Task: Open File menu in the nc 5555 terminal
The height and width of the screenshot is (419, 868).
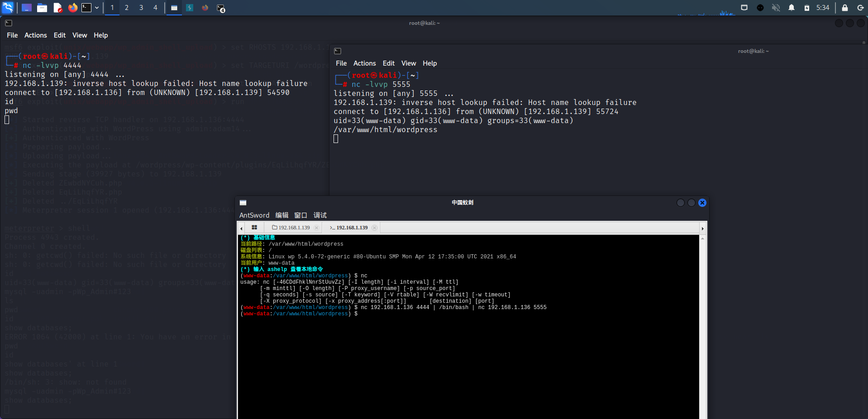Action: click(341, 63)
